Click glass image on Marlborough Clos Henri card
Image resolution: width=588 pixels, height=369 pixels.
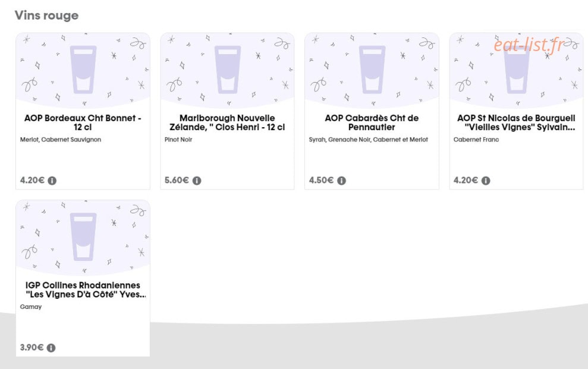tap(228, 70)
